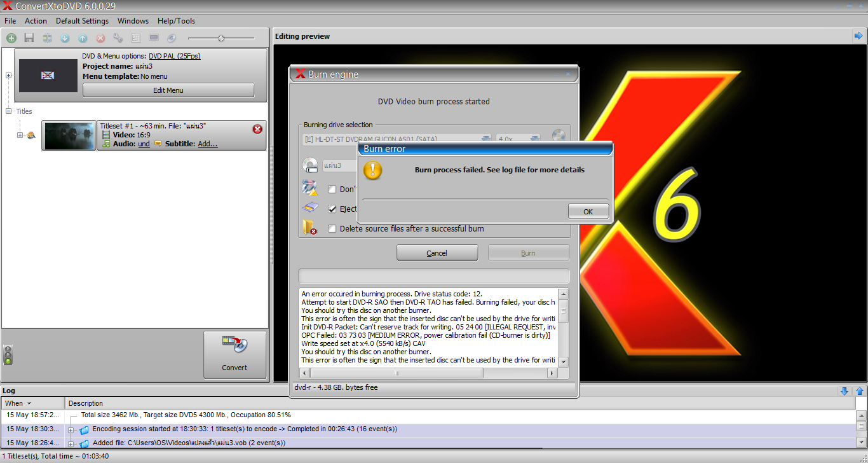This screenshot has height=463, width=868.
Task: Click the Convert button
Action: point(234,355)
